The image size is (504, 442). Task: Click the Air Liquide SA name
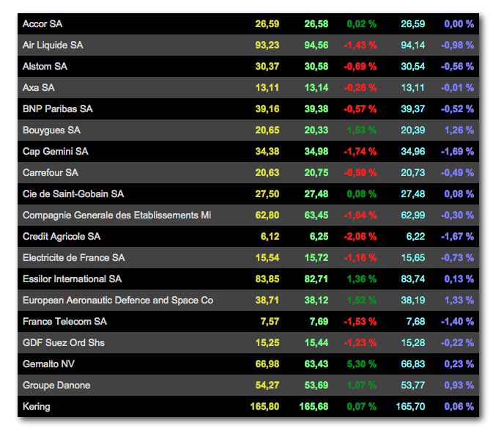(x=53, y=45)
